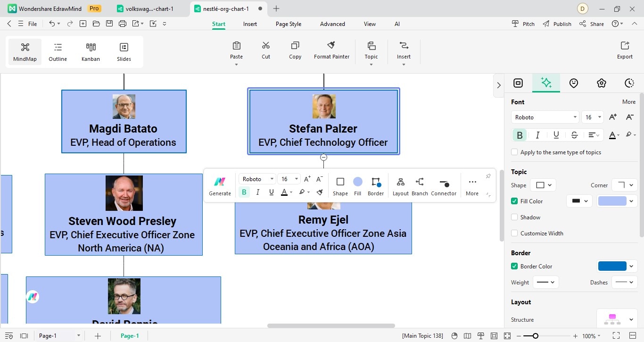Switch to the Kanban view
This screenshot has height=342, width=644.
(91, 52)
